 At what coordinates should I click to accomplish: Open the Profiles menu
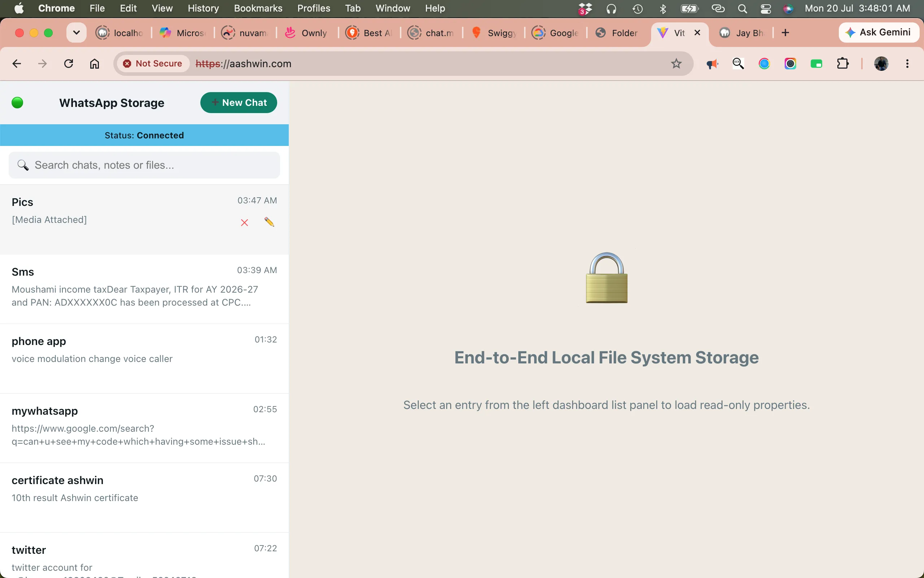tap(313, 8)
